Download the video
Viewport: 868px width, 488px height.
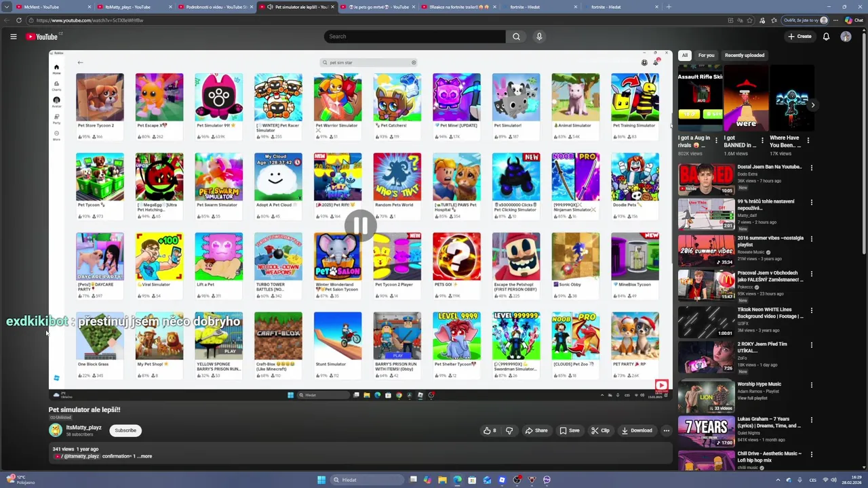pos(636,430)
